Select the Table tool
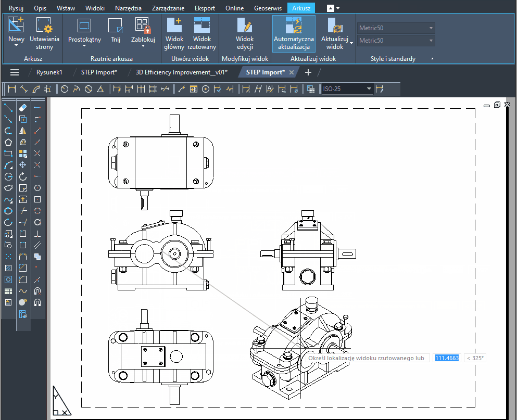This screenshot has height=420, width=517. click(8, 291)
